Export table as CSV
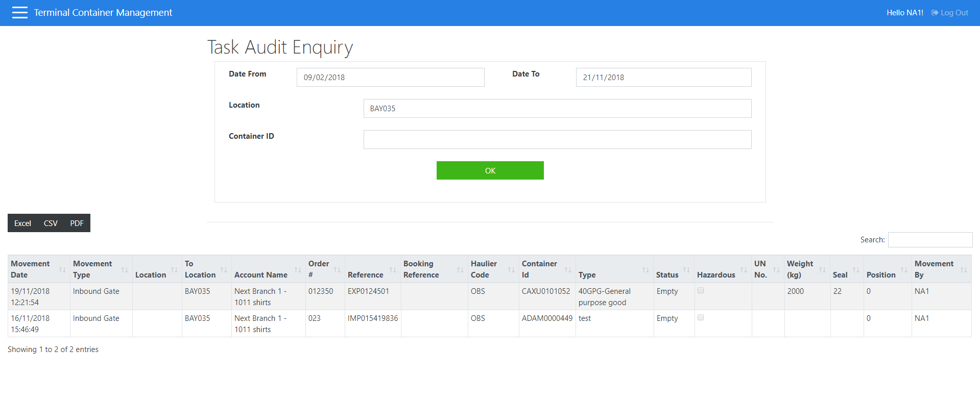The width and height of the screenshot is (980, 401). point(51,223)
